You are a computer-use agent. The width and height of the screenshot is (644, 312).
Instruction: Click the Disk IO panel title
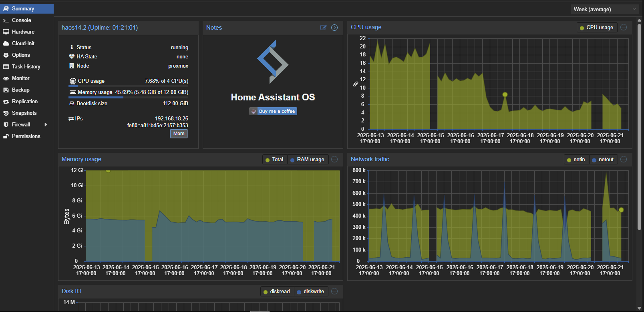point(71,291)
